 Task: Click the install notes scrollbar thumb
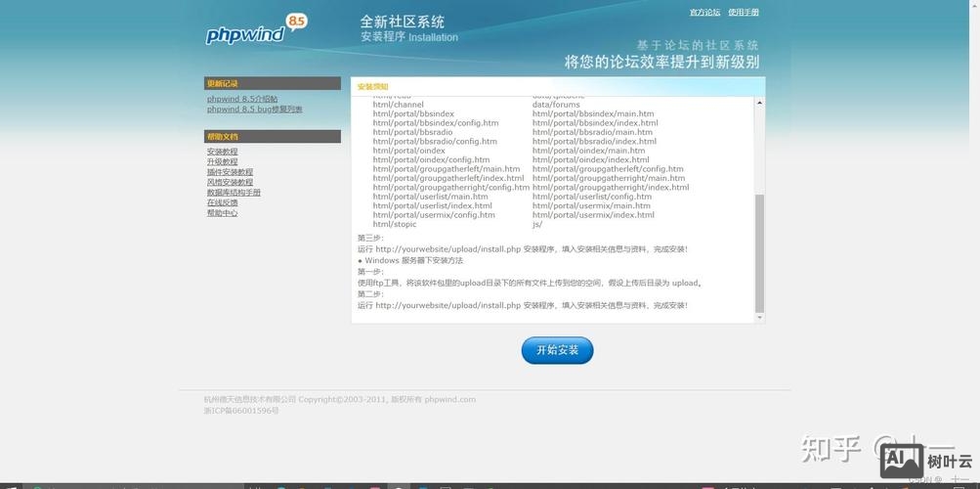point(759,253)
